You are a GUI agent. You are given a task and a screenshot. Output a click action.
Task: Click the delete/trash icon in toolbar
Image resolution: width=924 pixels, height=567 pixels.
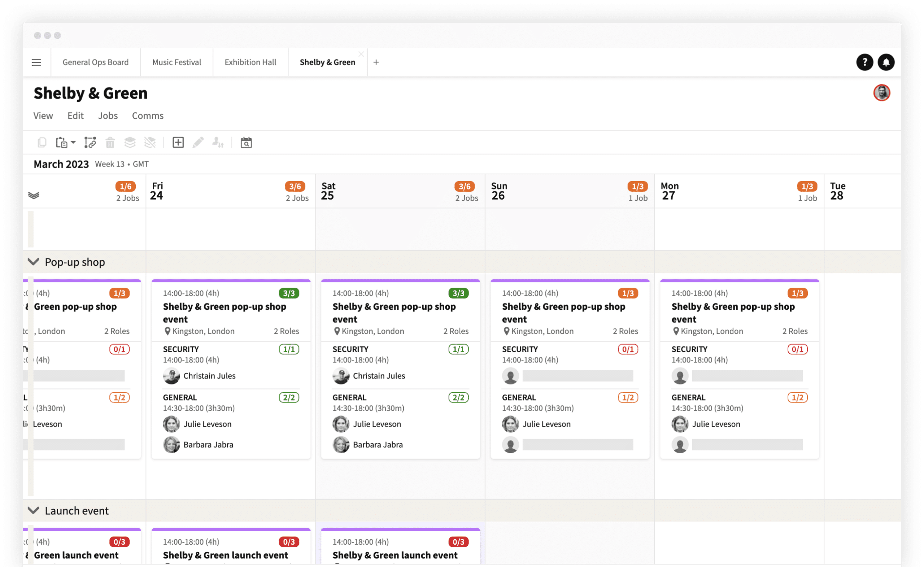(110, 143)
